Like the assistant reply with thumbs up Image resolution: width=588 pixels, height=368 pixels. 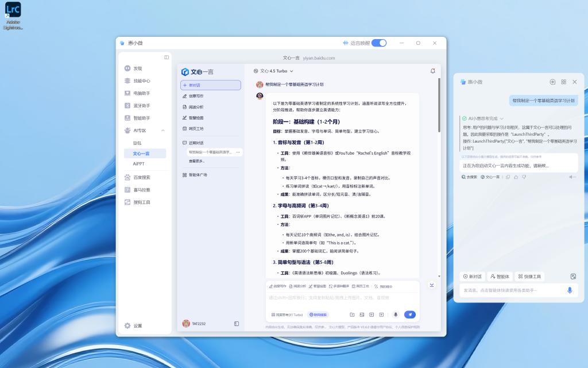(x=516, y=177)
